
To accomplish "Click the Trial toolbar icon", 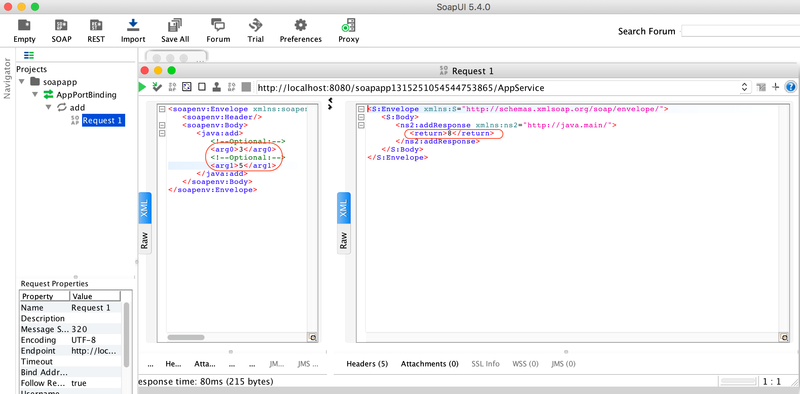I will tap(256, 31).
